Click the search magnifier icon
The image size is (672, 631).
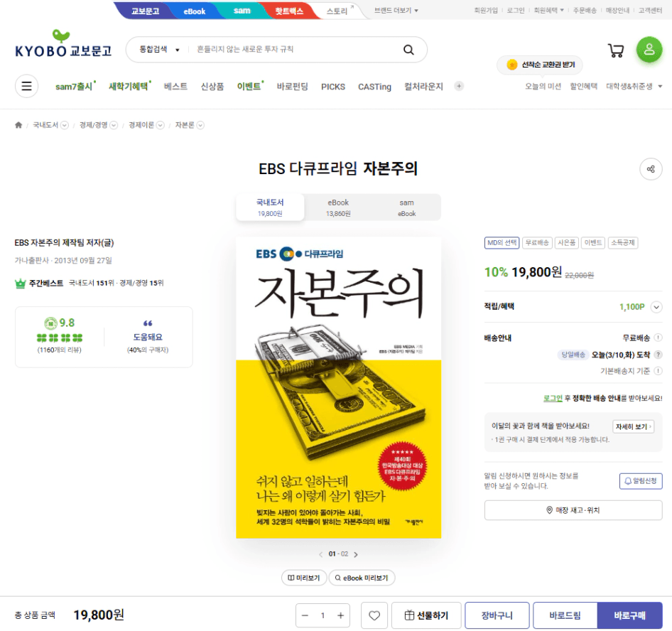point(408,50)
